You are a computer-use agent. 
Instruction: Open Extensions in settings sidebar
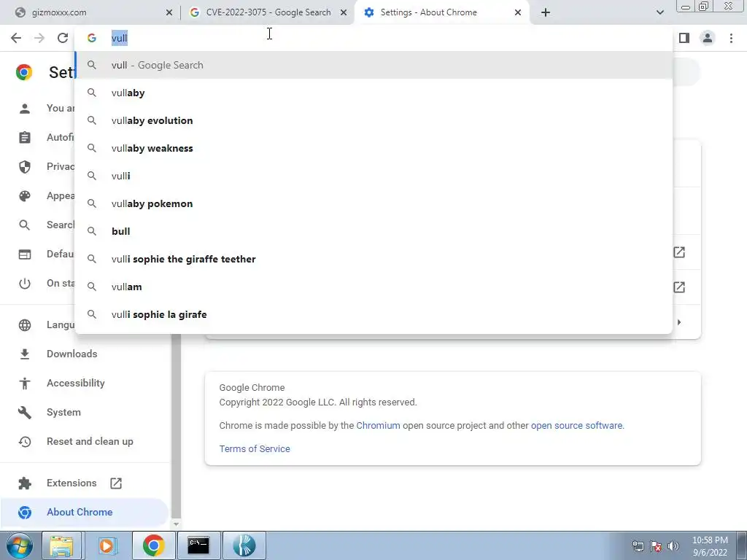pos(71,483)
